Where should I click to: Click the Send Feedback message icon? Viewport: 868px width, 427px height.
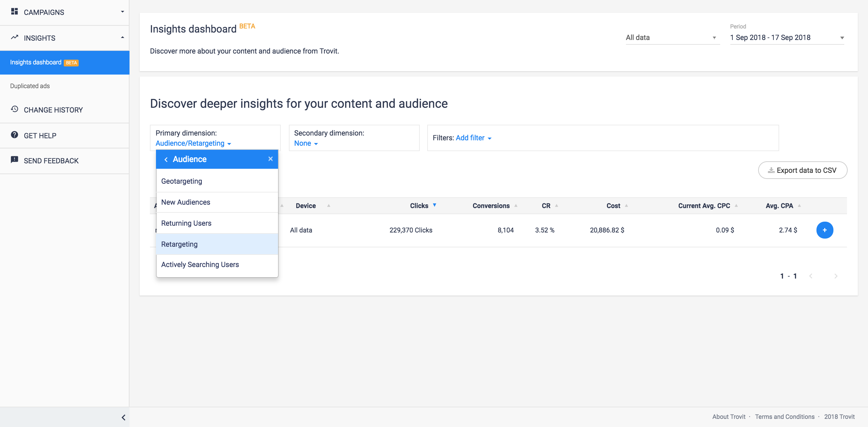pos(14,160)
